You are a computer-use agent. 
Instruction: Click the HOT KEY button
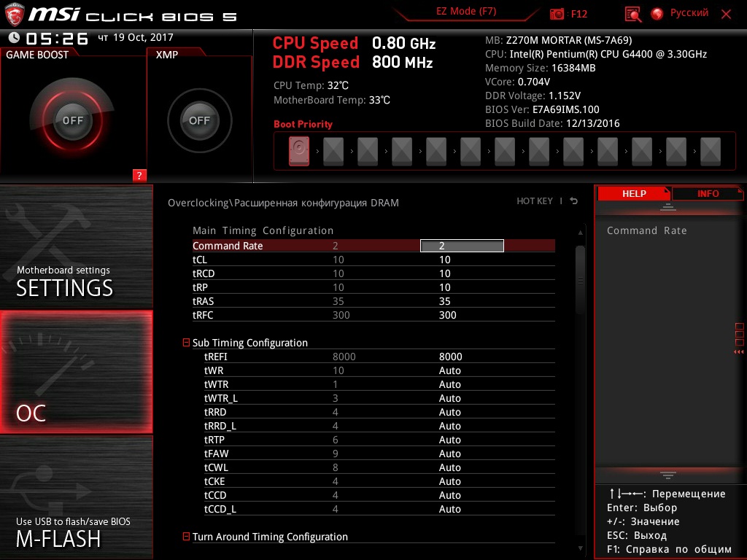(535, 201)
